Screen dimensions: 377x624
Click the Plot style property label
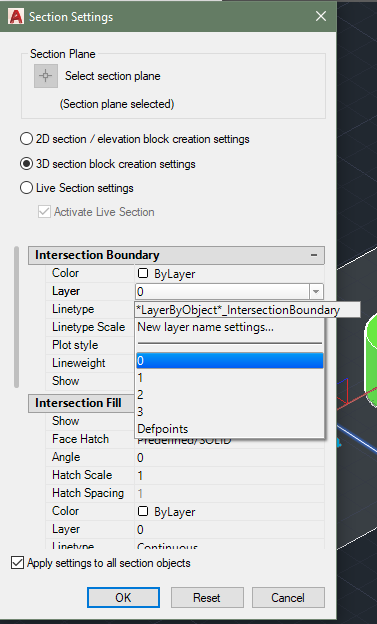click(x=75, y=345)
